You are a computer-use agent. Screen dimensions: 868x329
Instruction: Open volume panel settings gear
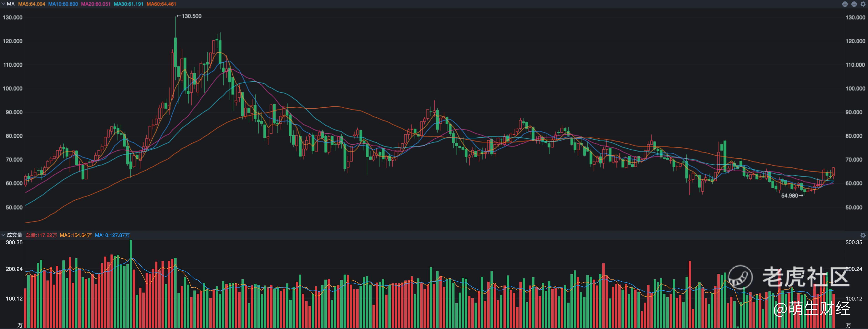click(863, 235)
